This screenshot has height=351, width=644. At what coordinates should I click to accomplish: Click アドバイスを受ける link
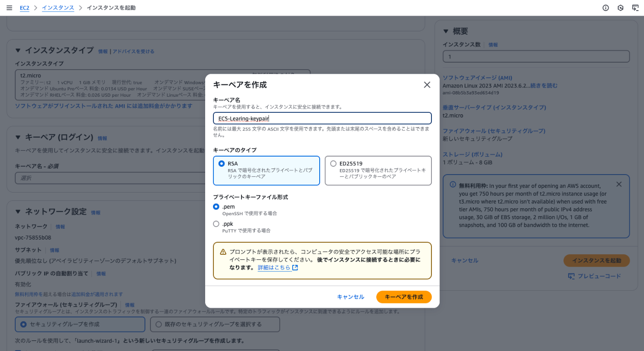pos(133,51)
